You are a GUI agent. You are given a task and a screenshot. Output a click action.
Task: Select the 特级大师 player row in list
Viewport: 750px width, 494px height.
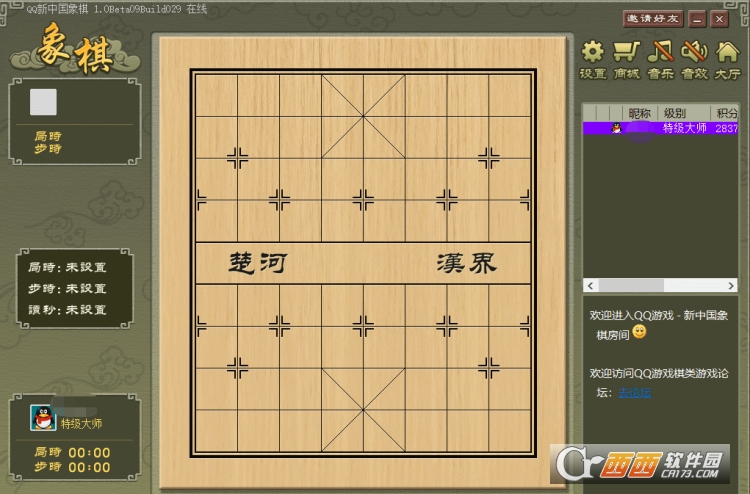[x=684, y=128]
